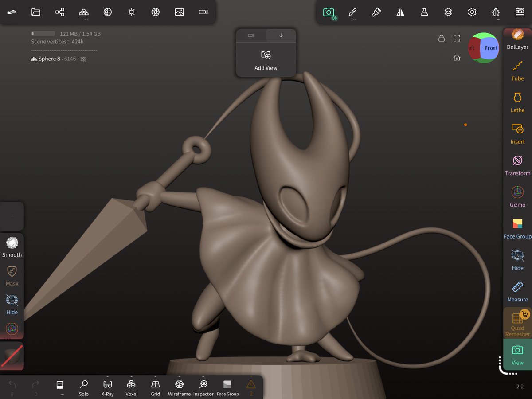This screenshot has width=532, height=399.
Task: Toggle X-Ray display
Action: 108,387
